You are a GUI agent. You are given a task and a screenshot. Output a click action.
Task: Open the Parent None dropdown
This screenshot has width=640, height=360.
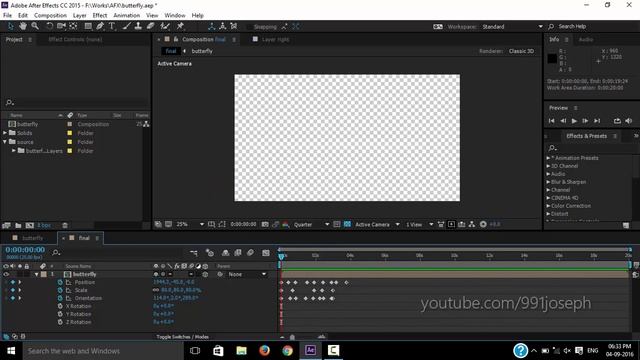click(248, 275)
